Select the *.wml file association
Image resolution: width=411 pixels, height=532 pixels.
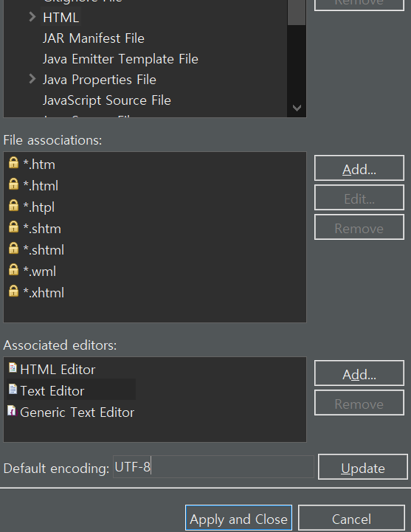pyautogui.click(x=40, y=272)
